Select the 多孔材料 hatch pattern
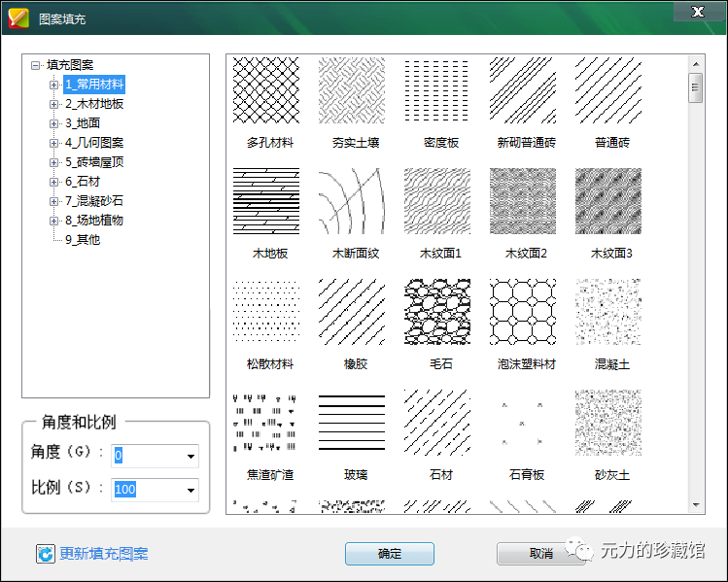 266,90
